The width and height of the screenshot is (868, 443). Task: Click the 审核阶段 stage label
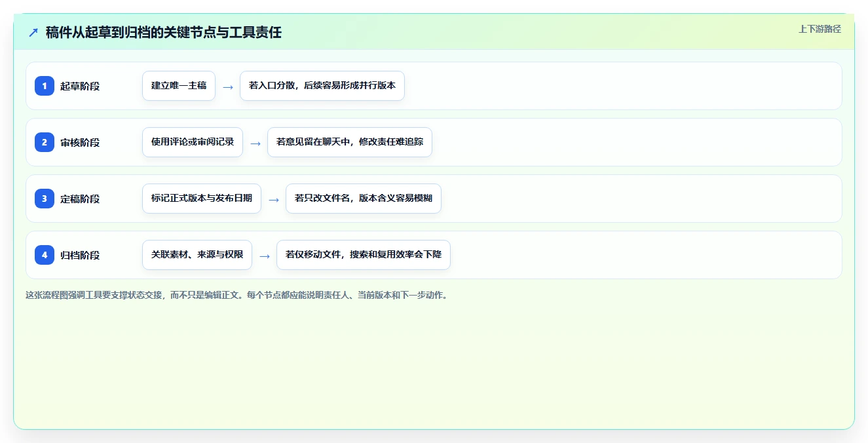(x=80, y=142)
